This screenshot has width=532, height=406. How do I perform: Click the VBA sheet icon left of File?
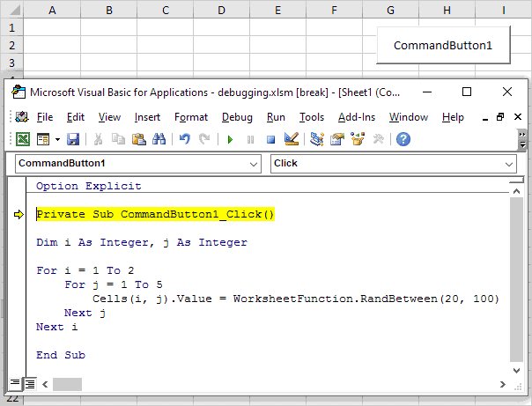click(22, 117)
